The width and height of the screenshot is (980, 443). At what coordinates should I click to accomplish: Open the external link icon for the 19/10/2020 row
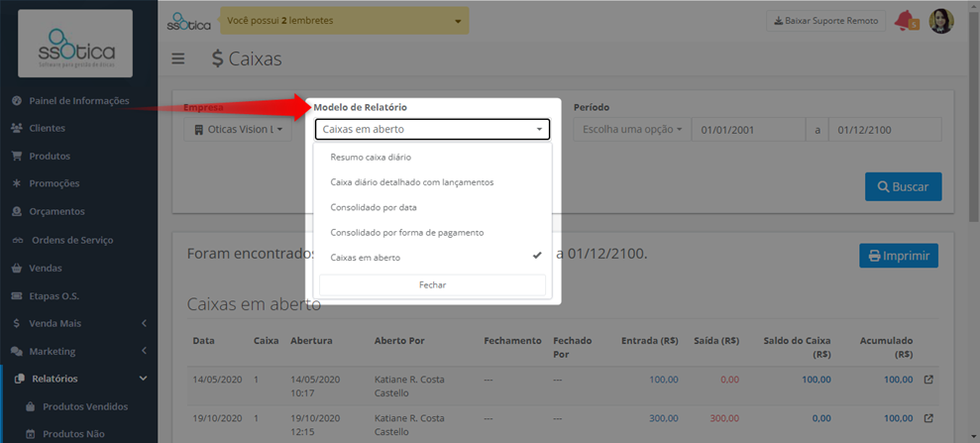pyautogui.click(x=928, y=418)
